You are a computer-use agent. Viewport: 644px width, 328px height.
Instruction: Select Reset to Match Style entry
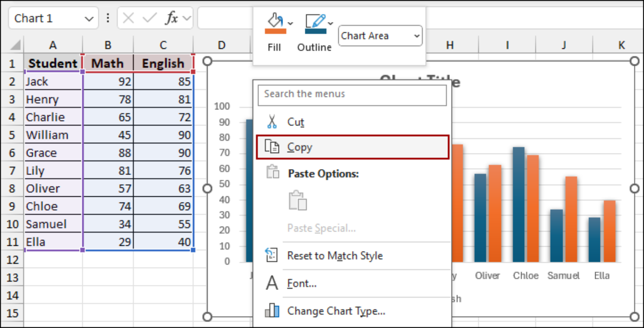coord(335,256)
